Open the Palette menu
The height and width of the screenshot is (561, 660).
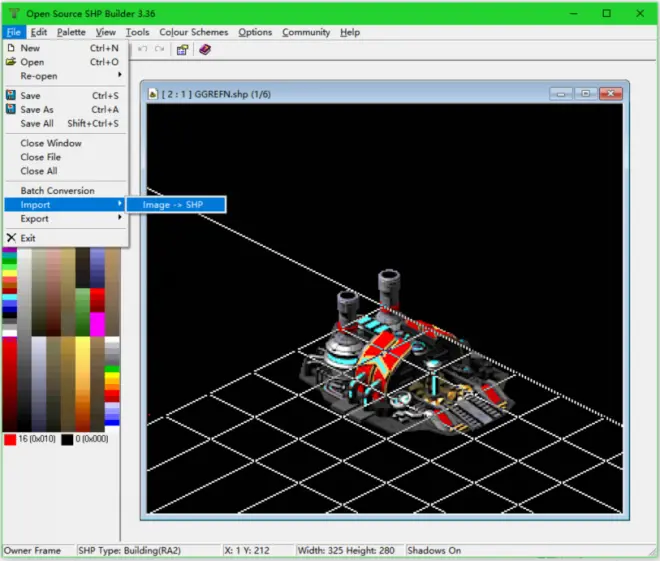[71, 32]
